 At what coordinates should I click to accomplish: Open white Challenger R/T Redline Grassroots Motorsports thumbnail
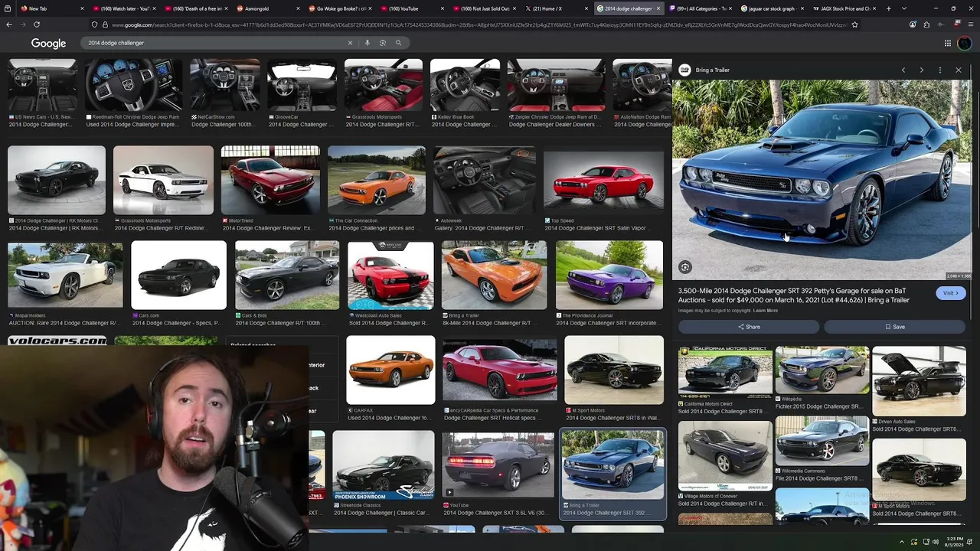point(163,181)
